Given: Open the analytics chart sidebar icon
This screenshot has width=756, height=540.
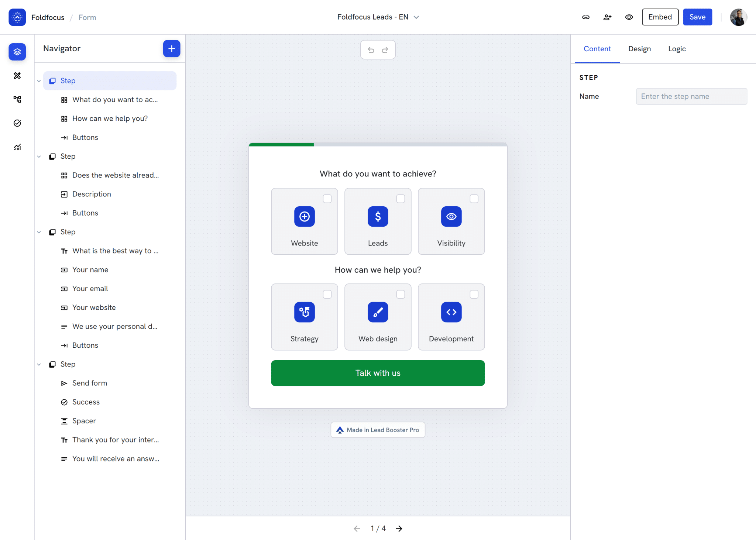Looking at the screenshot, I should [x=17, y=147].
